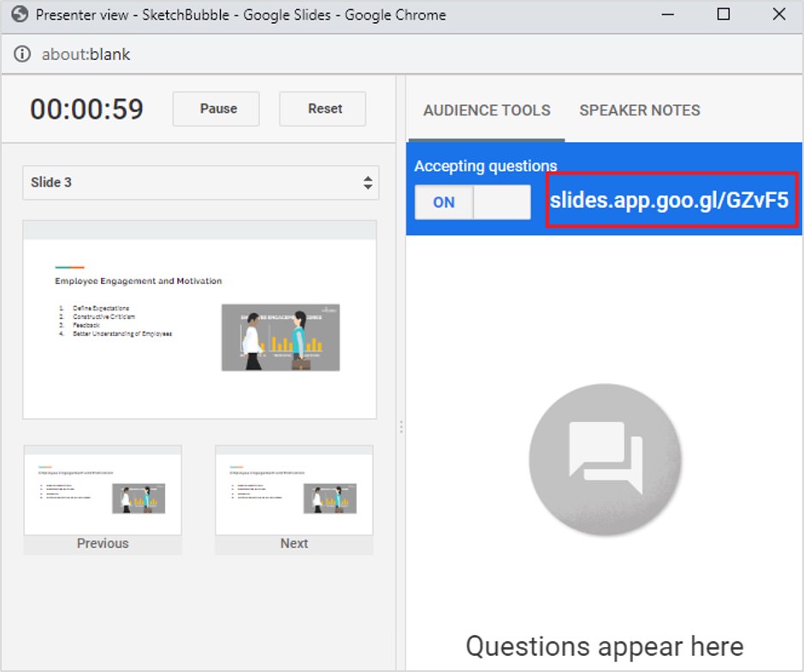Click the 00:00:59 timer display
The image size is (804, 672).
[86, 109]
